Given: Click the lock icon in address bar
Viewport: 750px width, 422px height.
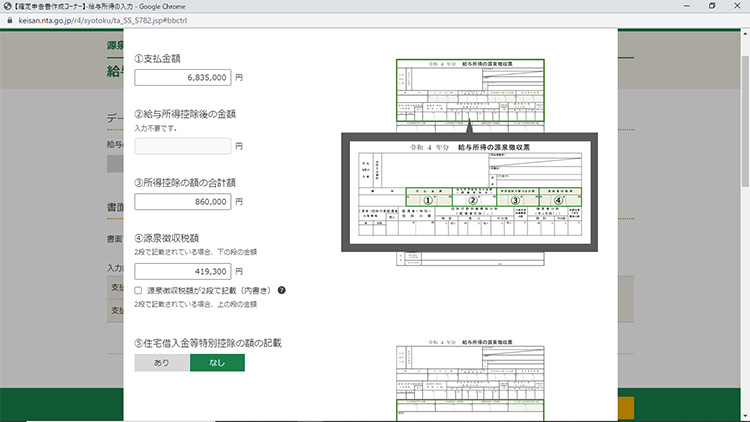Looking at the screenshot, I should click(x=8, y=20).
